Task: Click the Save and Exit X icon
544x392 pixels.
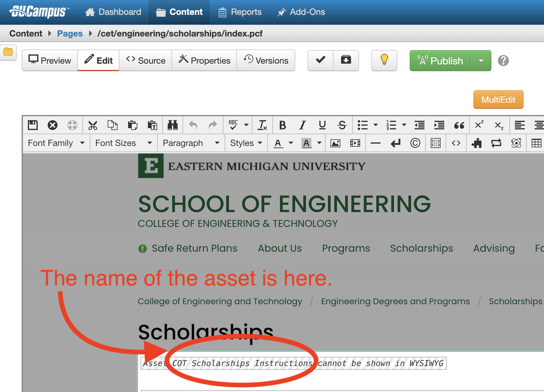Action: 53,125
